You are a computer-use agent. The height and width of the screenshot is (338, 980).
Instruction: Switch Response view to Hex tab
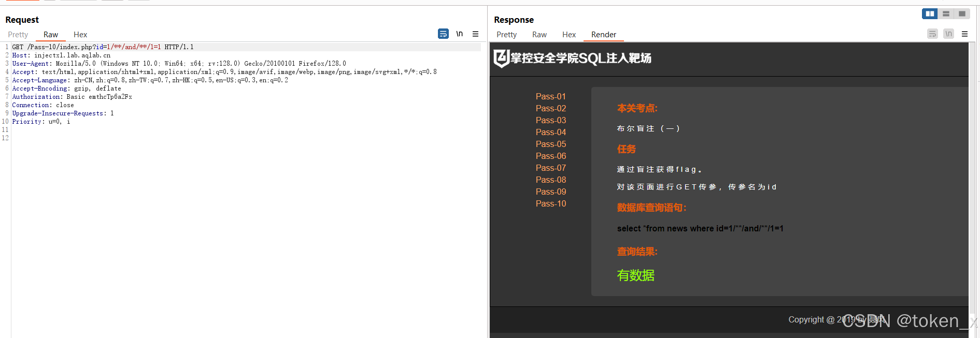569,35
